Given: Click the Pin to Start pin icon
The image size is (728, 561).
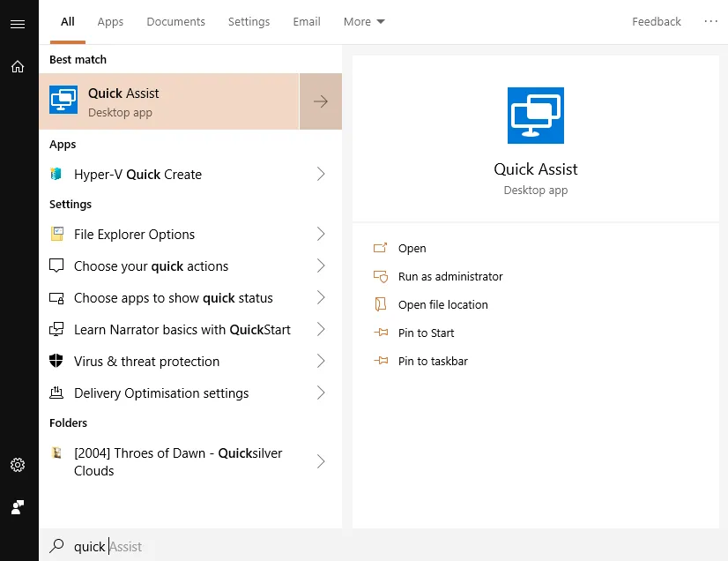Looking at the screenshot, I should tap(381, 333).
